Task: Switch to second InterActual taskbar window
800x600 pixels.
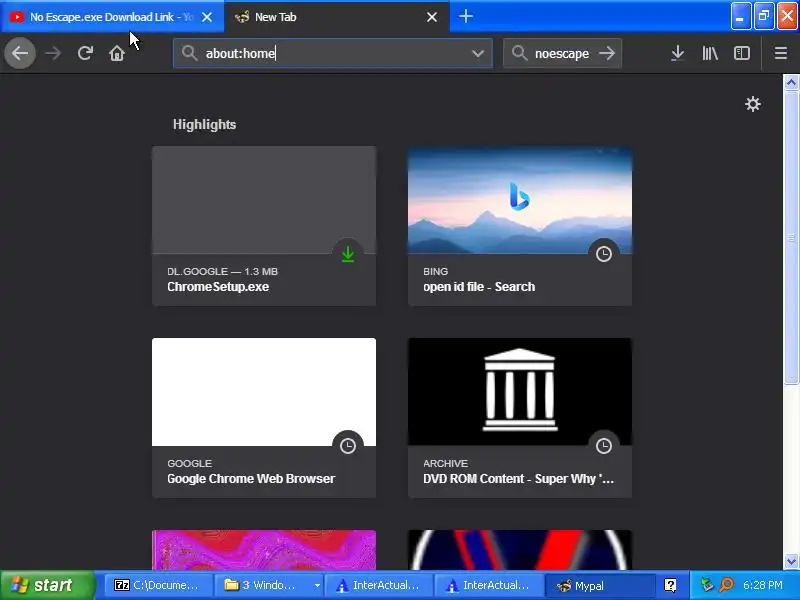Action: click(489, 585)
